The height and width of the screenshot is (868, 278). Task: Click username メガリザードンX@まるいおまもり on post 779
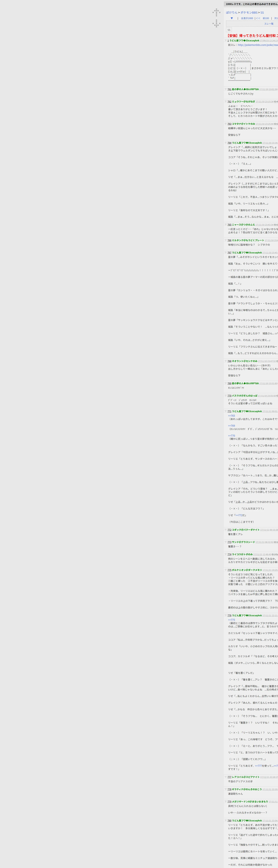pos(250,802)
